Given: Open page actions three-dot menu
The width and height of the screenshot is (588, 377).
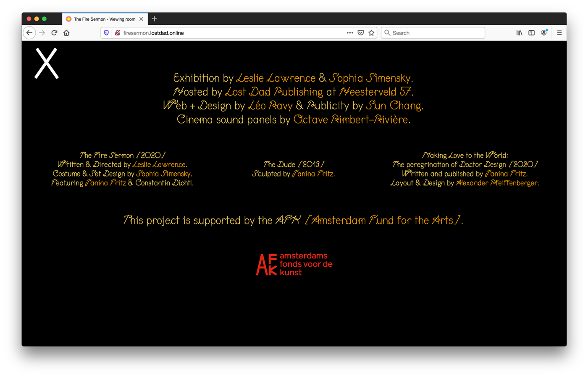Looking at the screenshot, I should click(349, 33).
